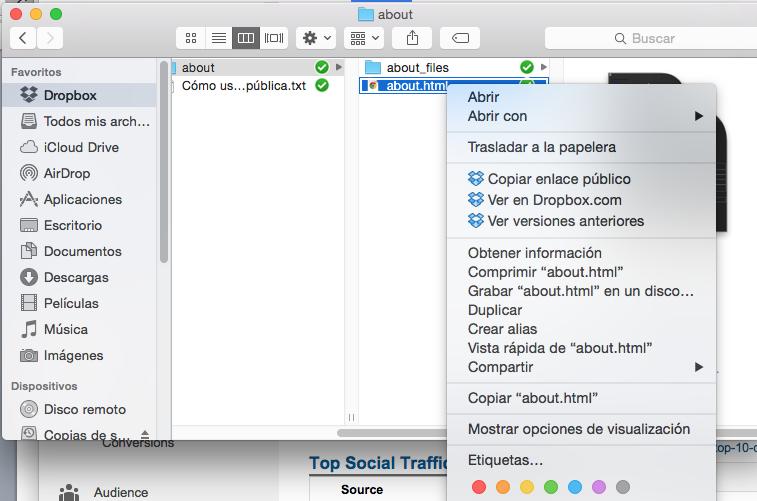Click the edit tags toolbar icon

pos(459,38)
